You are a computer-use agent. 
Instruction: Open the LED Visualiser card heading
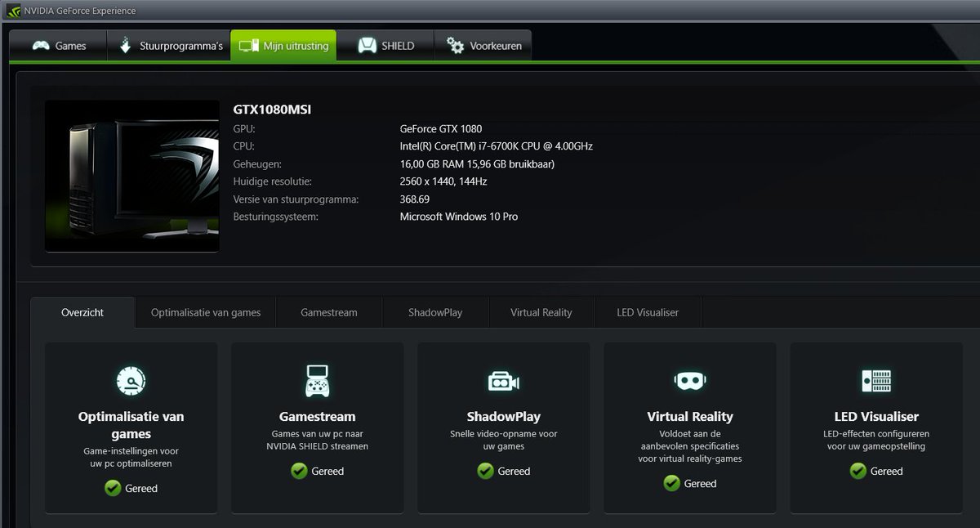[x=876, y=417]
